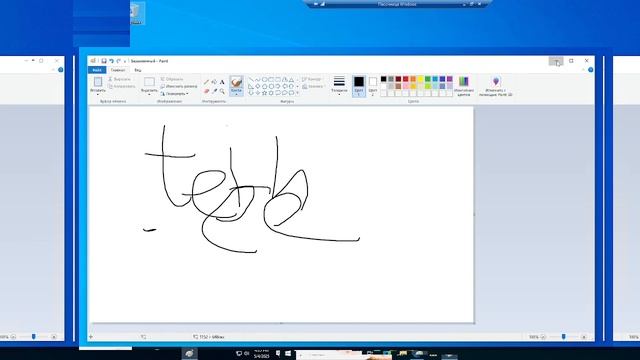Viewport: 640px width, 360px height.
Task: Click the Help icon in the left background window
Action: coord(60,70)
